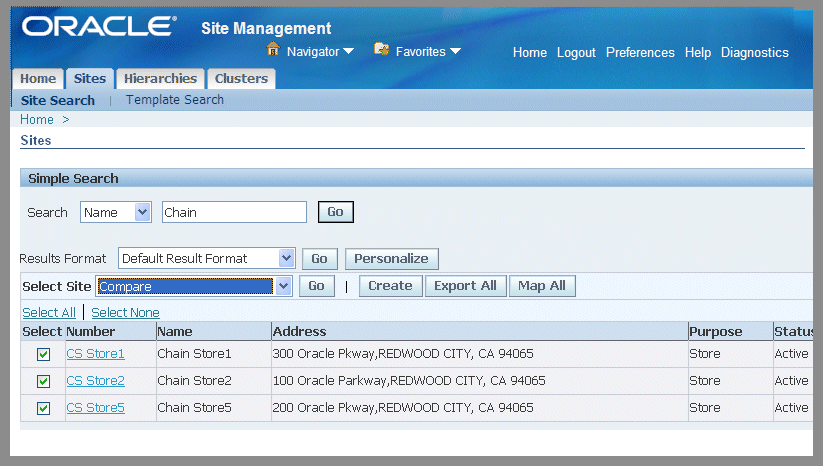Click the Select All link

[49, 312]
